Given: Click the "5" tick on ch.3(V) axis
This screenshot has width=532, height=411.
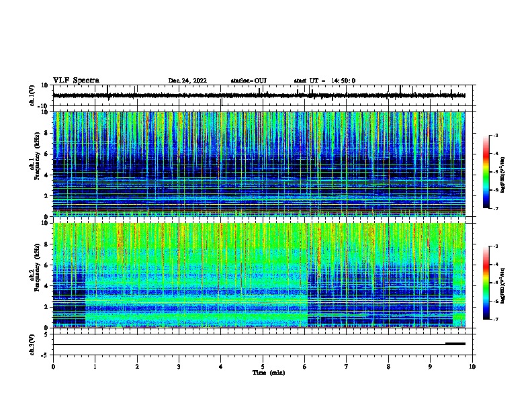Looking at the screenshot, I should 47,334.
